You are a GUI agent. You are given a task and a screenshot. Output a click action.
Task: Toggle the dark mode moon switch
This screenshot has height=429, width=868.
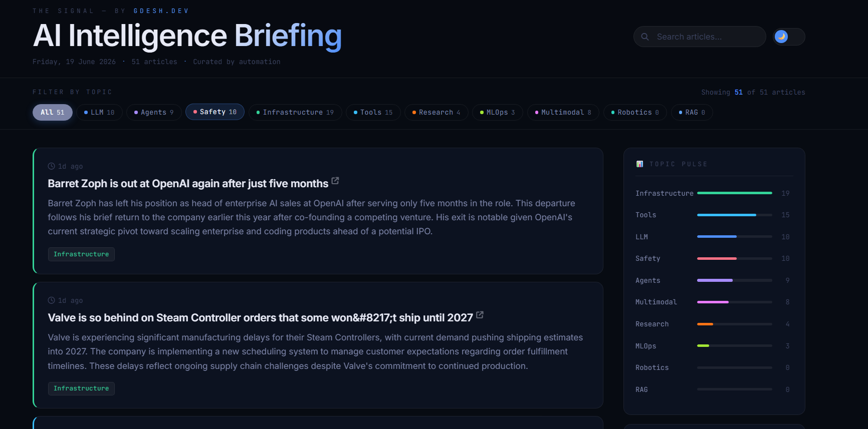(789, 37)
